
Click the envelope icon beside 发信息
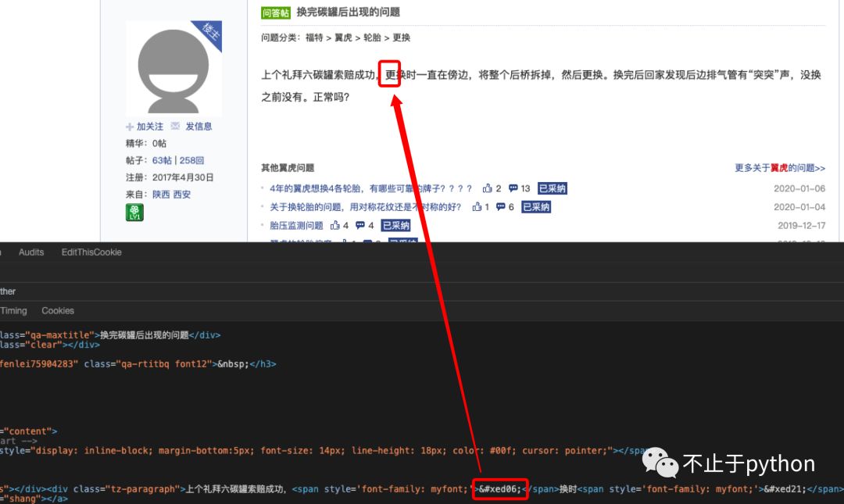(x=175, y=126)
